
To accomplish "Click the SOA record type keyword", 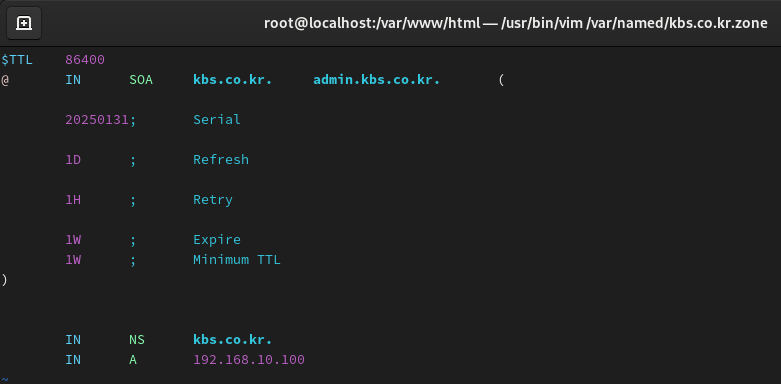I will 141,80.
